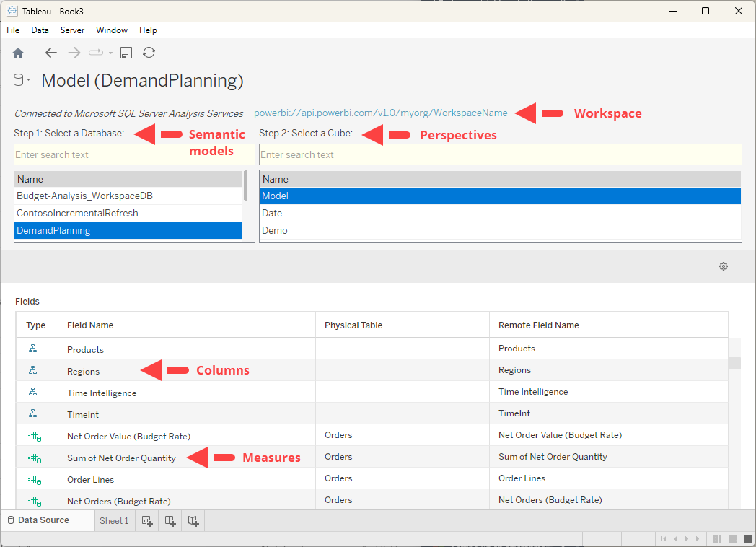756x547 pixels.
Task: Open the Data menu
Action: point(40,30)
